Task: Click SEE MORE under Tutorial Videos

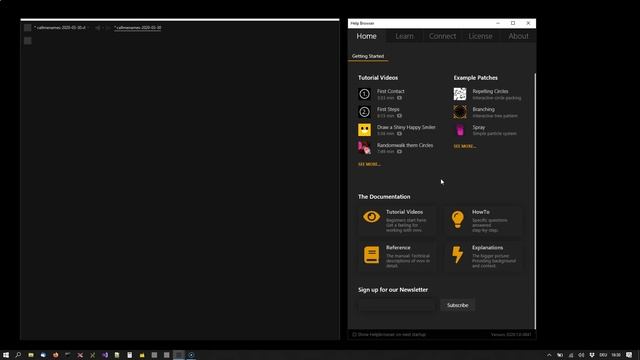Action: click(369, 164)
